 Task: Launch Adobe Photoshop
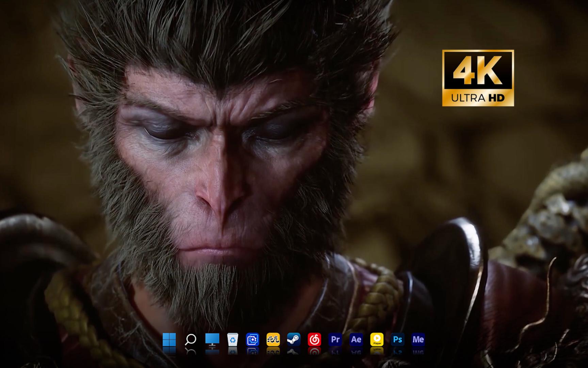pos(397,339)
